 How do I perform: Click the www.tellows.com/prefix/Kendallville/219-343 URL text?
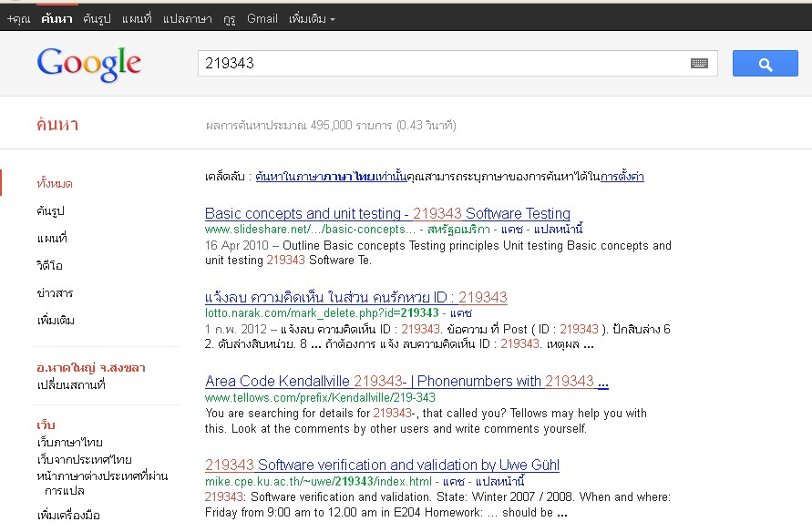pos(320,397)
